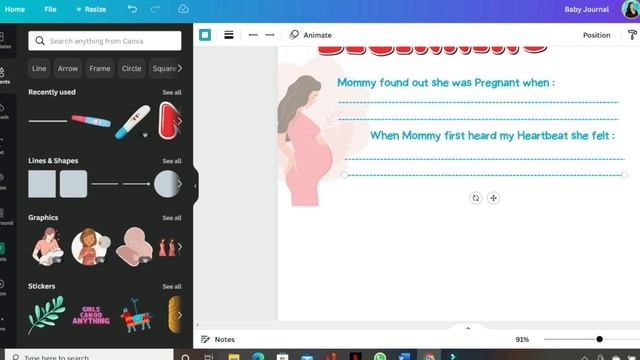Open the File menu

(50, 9)
